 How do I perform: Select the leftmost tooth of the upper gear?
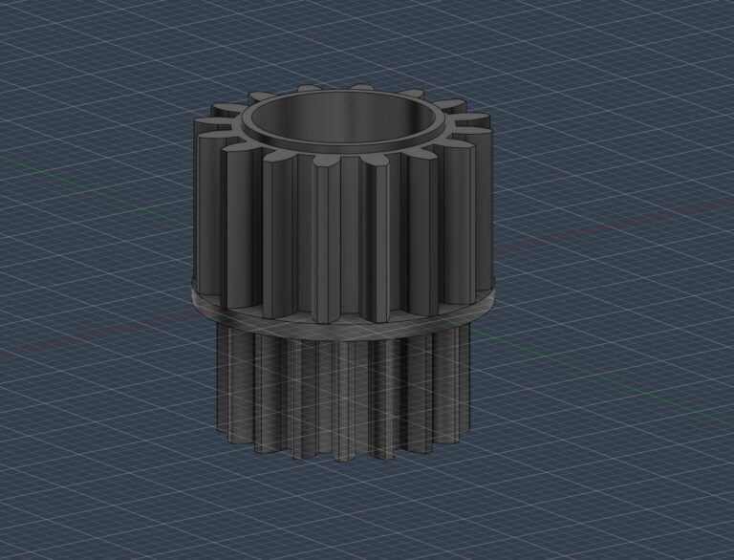click(206, 206)
